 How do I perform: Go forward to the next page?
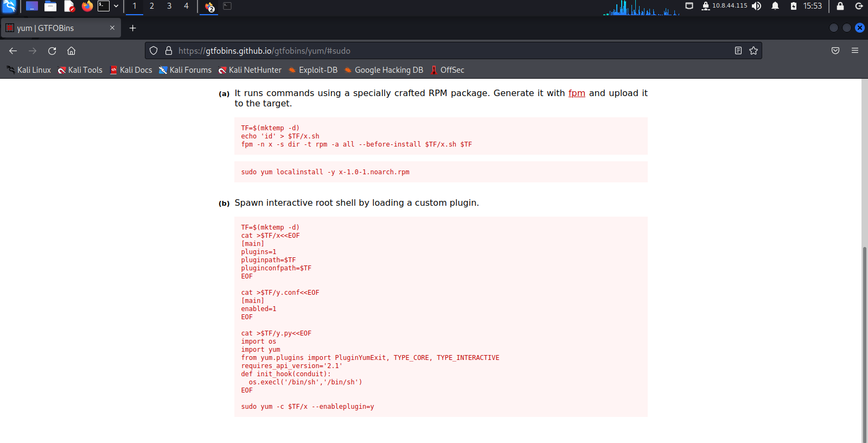coord(33,50)
